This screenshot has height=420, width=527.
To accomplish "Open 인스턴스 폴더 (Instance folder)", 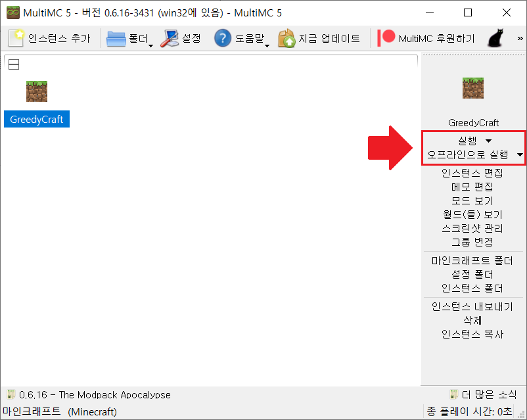I will pyautogui.click(x=472, y=288).
